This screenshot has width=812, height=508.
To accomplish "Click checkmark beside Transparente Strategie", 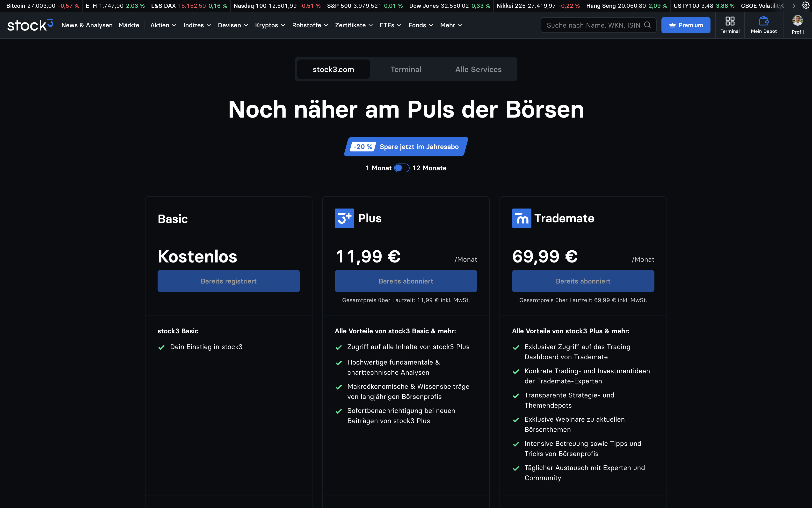I will tap(516, 396).
